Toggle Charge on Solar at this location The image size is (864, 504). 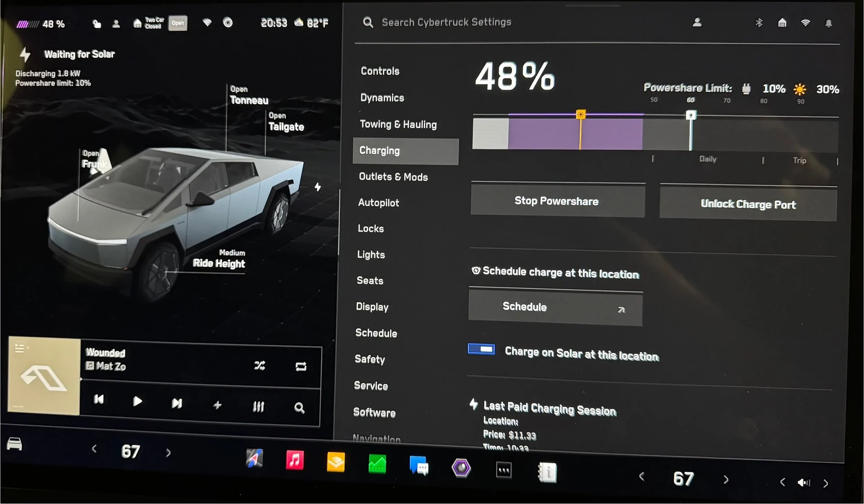[482, 349]
